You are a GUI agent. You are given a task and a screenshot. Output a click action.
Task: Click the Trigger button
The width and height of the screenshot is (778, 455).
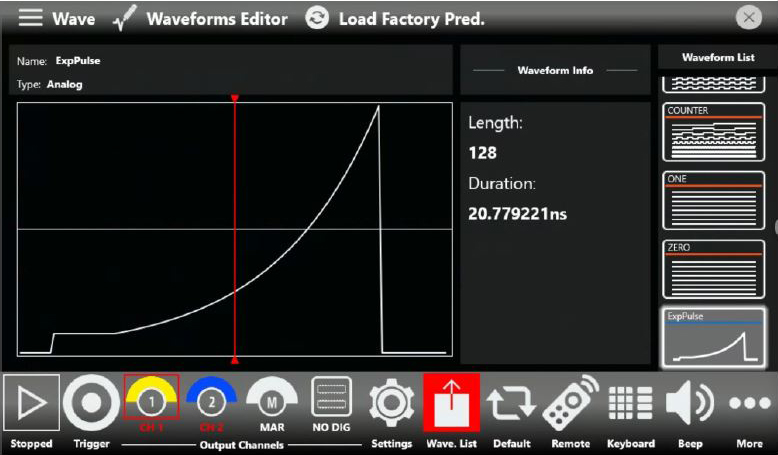(x=91, y=404)
